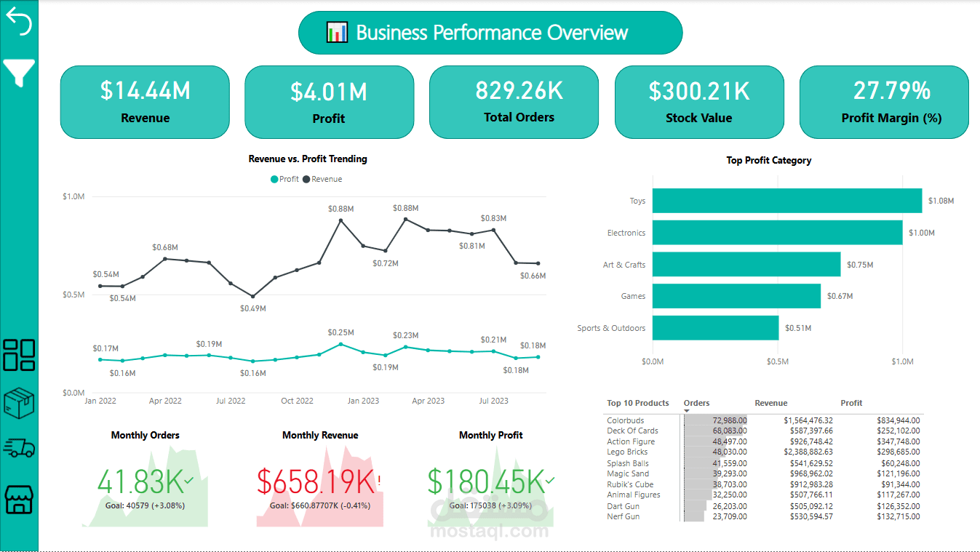Sort table by Profit column header
980x552 pixels.
click(851, 403)
